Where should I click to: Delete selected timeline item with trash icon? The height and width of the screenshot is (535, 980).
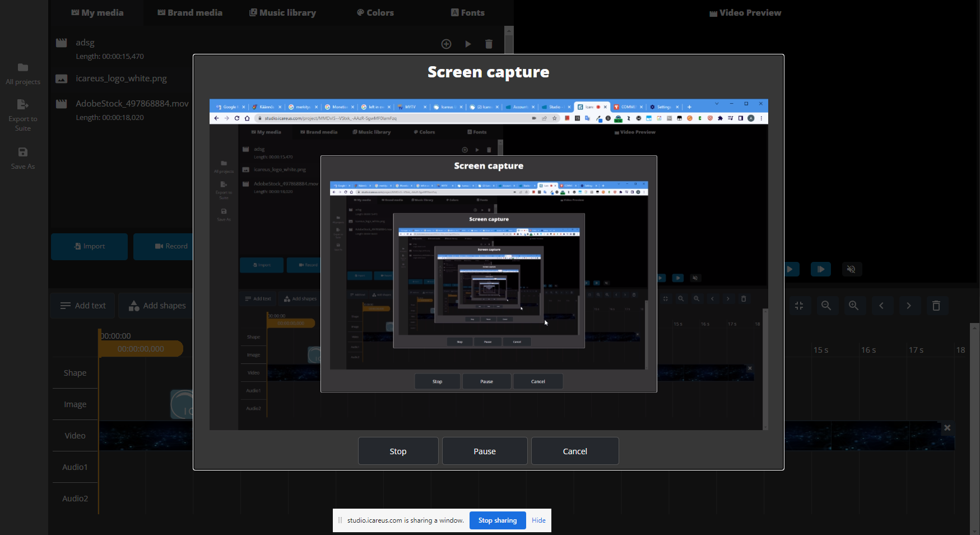pyautogui.click(x=936, y=306)
